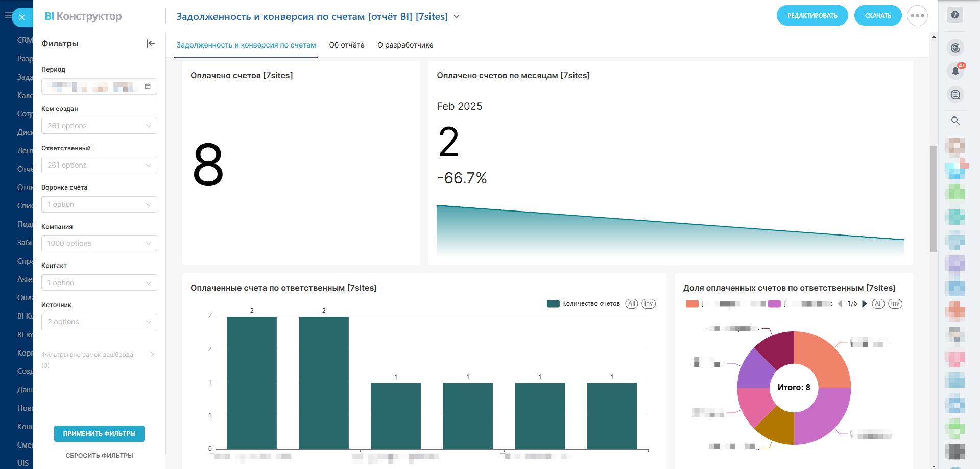
Task: Open the three-dots more options menu
Action: click(917, 16)
